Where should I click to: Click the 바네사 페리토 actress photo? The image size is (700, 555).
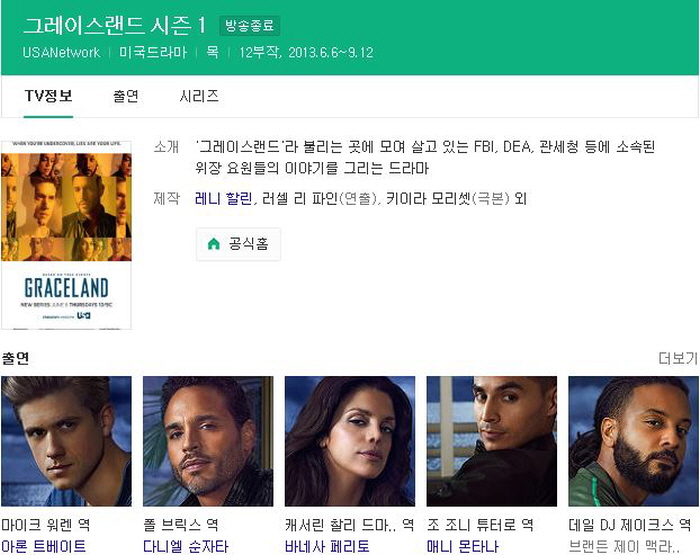tap(350, 441)
